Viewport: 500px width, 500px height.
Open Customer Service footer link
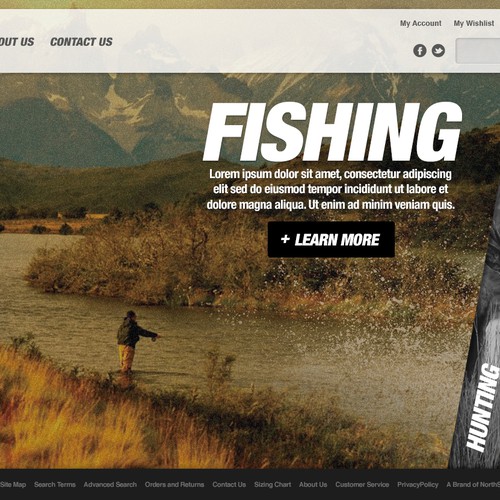pyautogui.click(x=362, y=484)
